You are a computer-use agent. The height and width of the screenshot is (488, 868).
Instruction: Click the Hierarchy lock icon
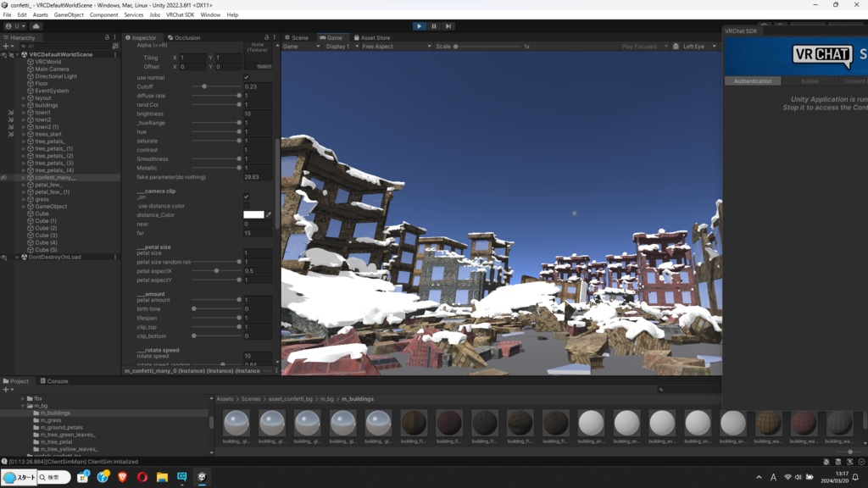107,37
